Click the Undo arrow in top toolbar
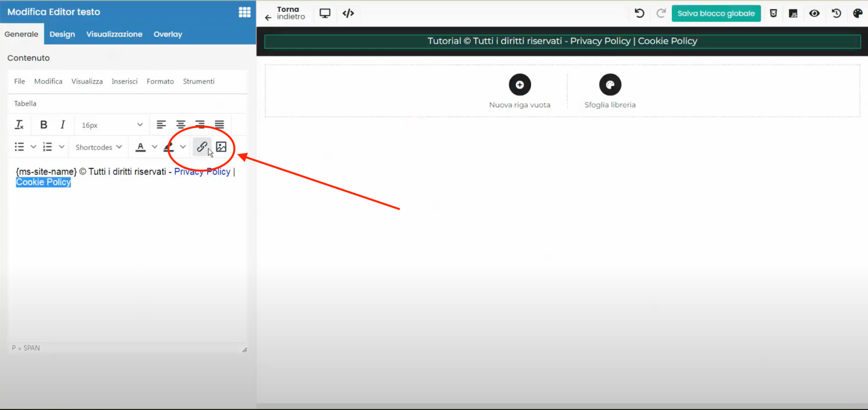This screenshot has height=410, width=868. pyautogui.click(x=639, y=14)
